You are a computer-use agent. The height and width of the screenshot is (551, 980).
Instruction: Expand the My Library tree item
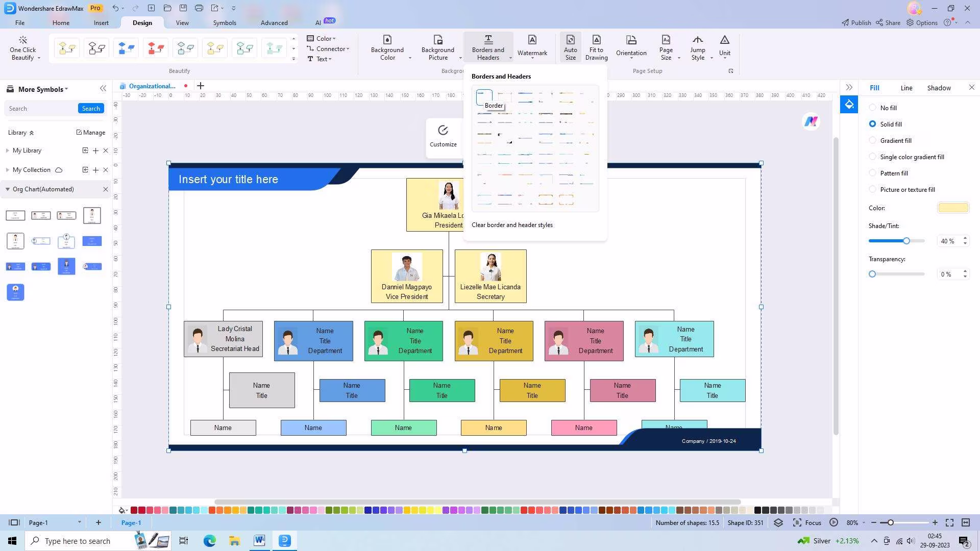coord(8,151)
